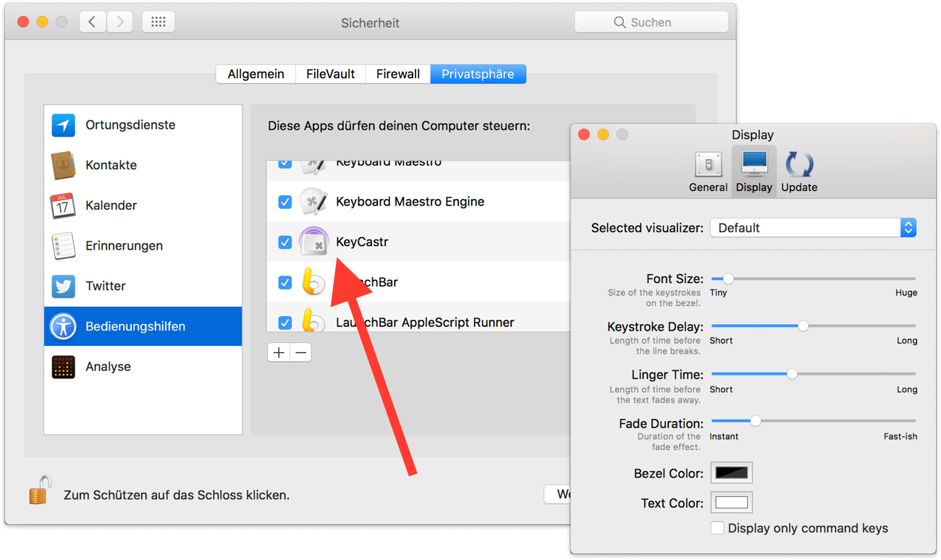Select Kalender in the privacy list
Screen dimensions: 941x560
tap(143, 205)
